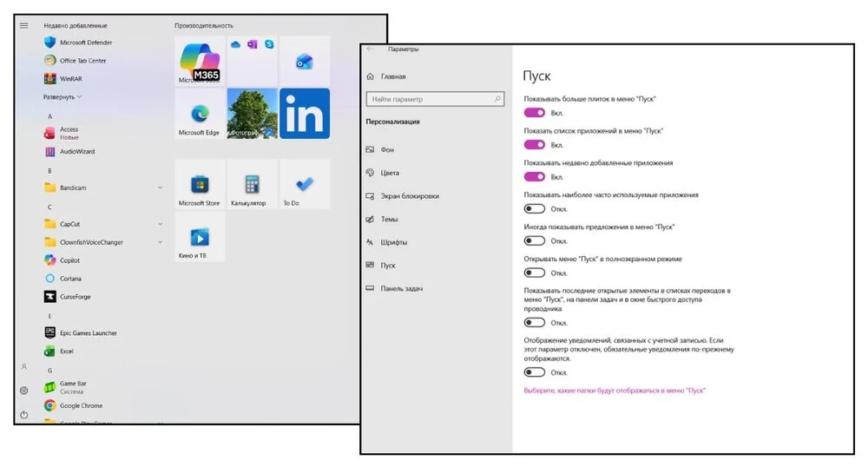
Task: Open link to choose Start menu folders
Action: pos(615,391)
